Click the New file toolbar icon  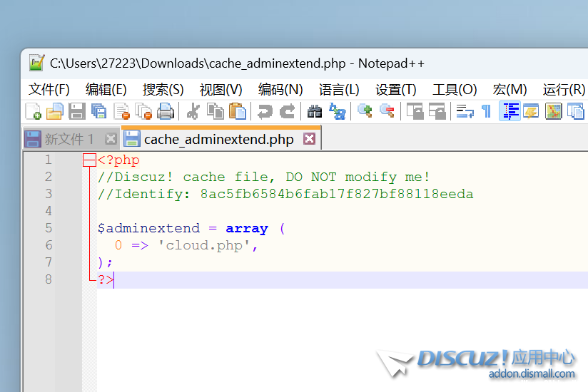coord(33,111)
